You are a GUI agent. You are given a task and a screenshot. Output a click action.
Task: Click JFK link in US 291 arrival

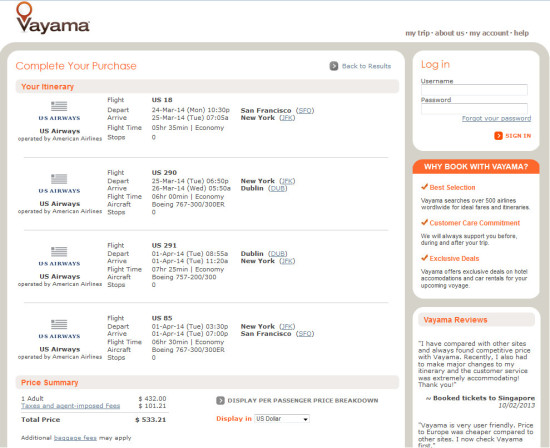(287, 261)
